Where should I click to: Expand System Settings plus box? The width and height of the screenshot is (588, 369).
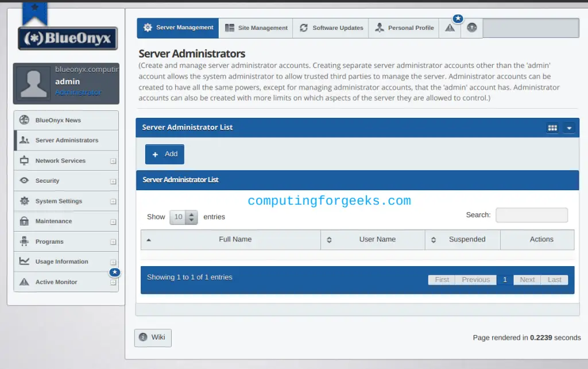[113, 202]
